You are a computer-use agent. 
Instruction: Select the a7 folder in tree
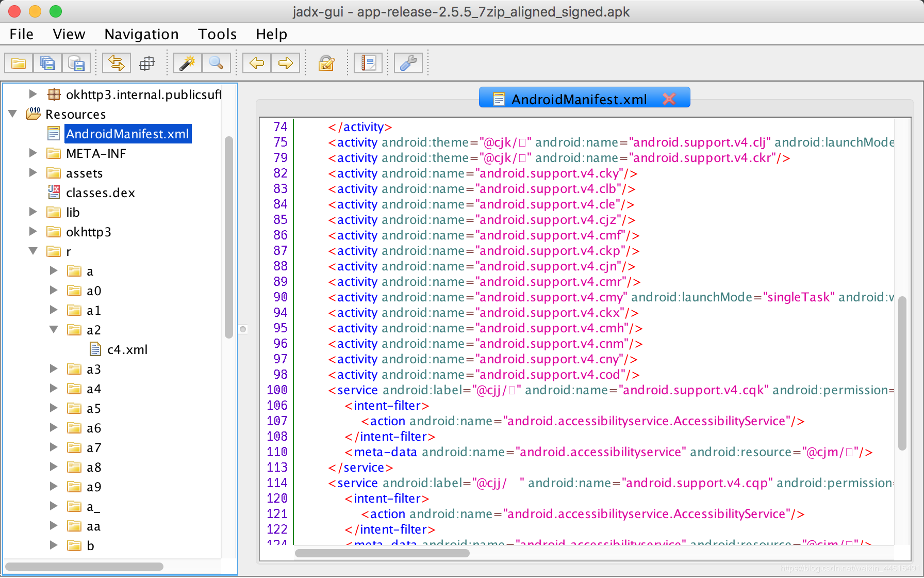(94, 447)
